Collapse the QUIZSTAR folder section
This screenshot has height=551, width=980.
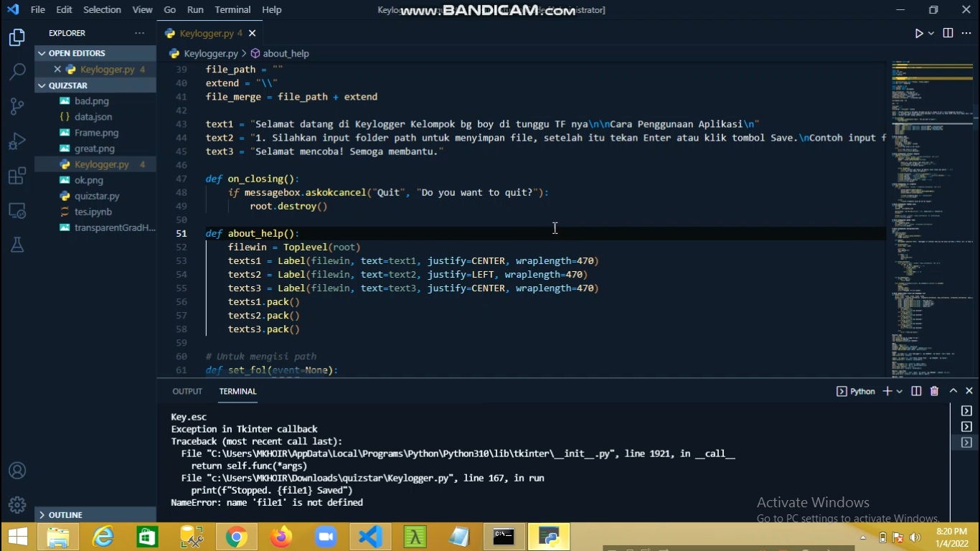pyautogui.click(x=95, y=85)
